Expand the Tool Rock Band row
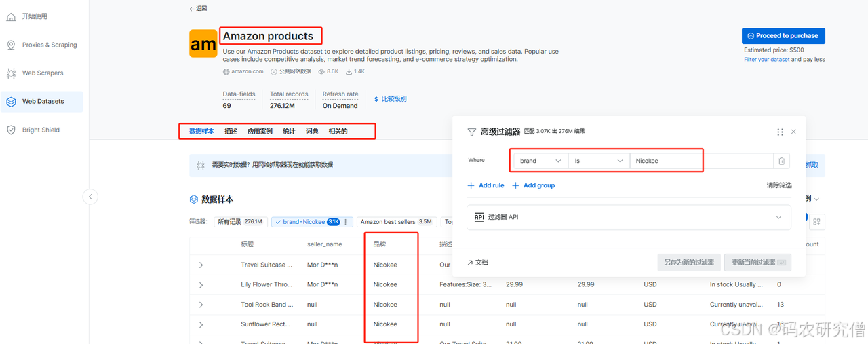Viewport: 868px width, 344px height. (201, 305)
